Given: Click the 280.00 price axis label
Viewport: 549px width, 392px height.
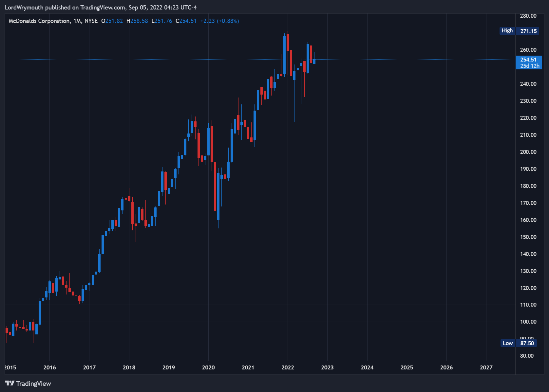Looking at the screenshot, I should point(528,16).
